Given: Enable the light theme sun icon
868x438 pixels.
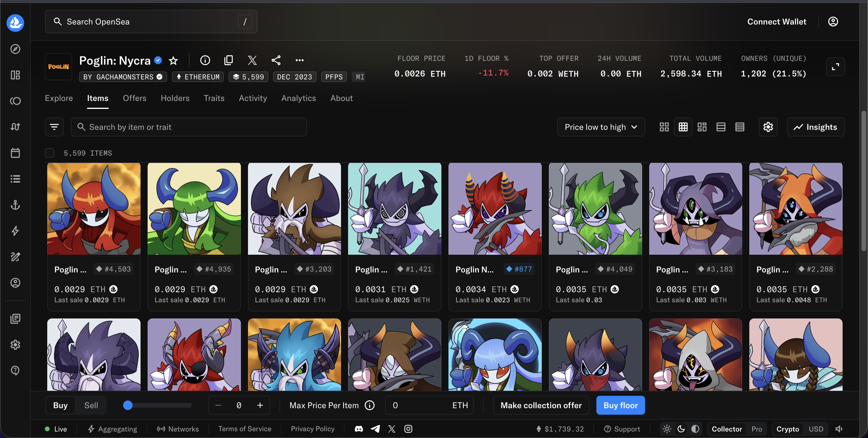Looking at the screenshot, I should click(667, 429).
